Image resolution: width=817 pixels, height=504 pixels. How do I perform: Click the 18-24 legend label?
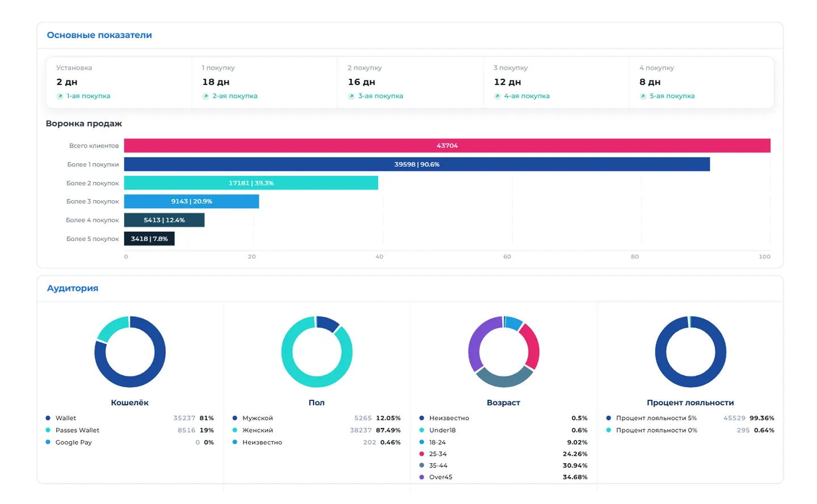(437, 442)
